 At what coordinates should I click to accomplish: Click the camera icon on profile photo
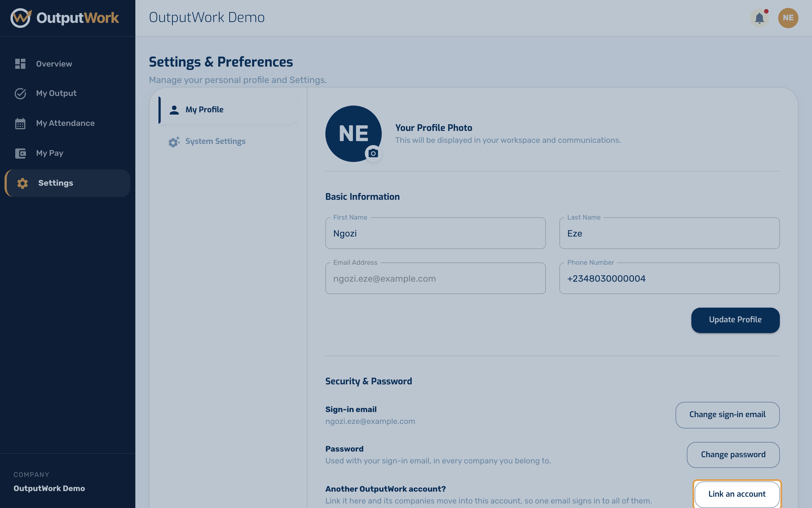coord(373,154)
